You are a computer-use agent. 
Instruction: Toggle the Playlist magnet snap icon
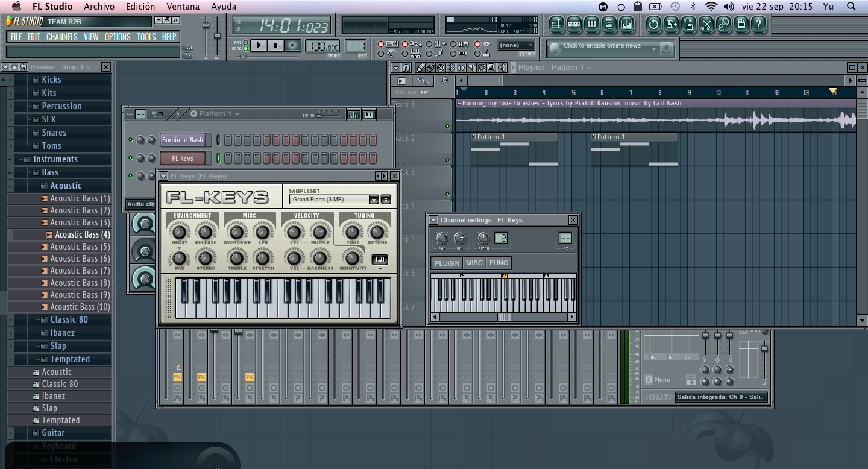pyautogui.click(x=406, y=68)
